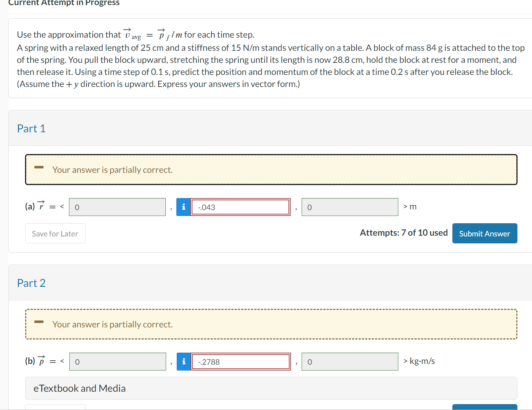Click the Part 1 section heading
The image size is (532, 410).
click(31, 128)
